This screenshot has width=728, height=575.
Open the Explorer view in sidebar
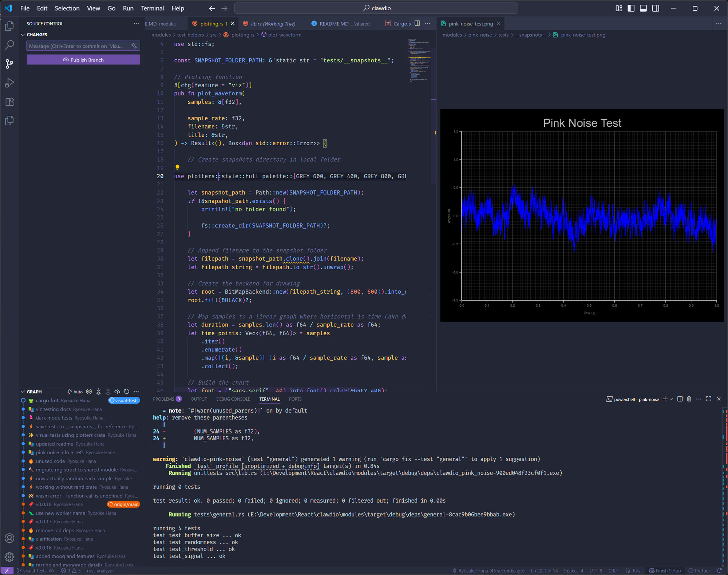click(9, 26)
